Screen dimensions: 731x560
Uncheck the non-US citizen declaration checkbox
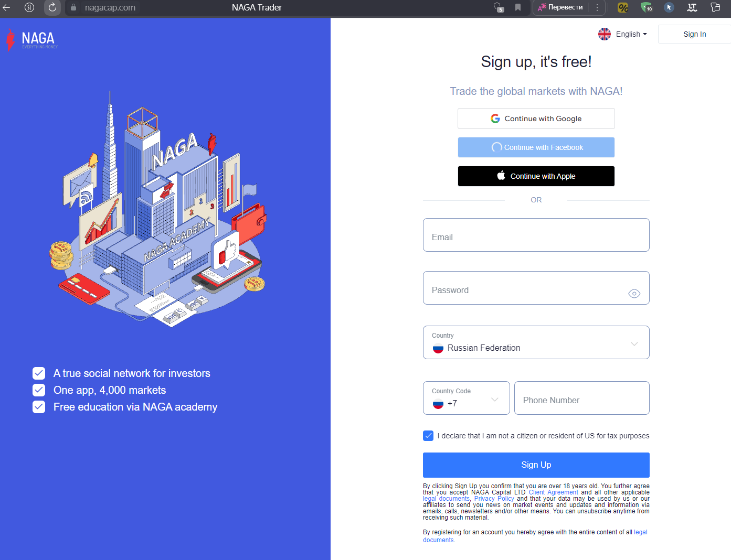coord(428,436)
